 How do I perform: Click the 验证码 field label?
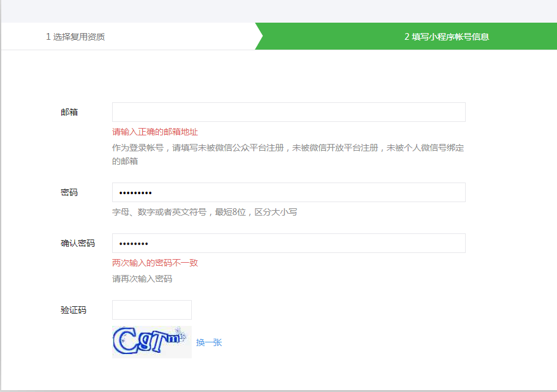click(74, 310)
